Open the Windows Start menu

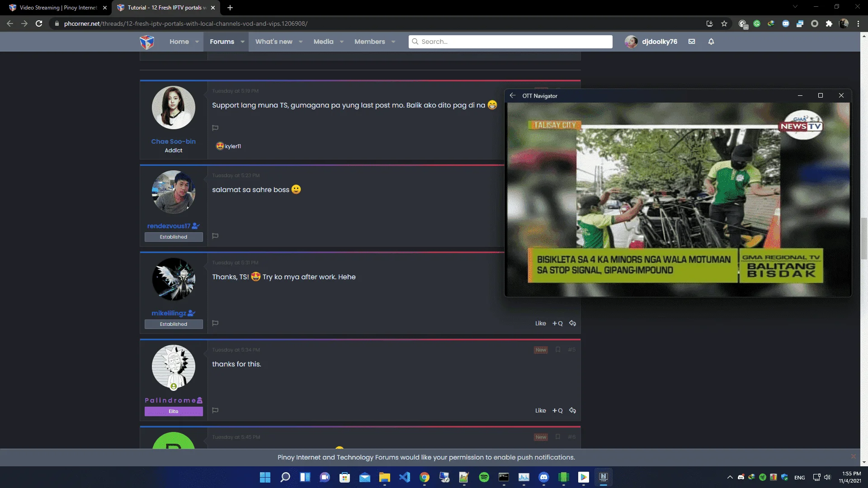tap(265, 477)
